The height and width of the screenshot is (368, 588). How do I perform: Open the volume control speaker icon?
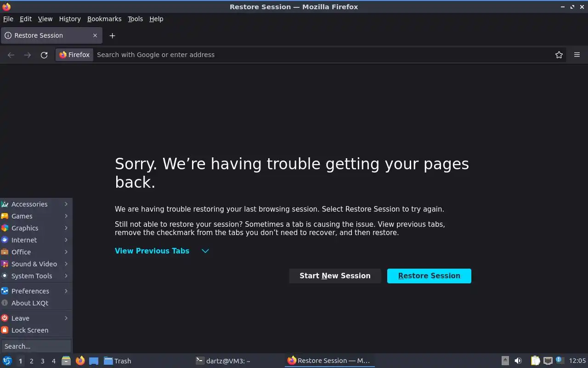click(518, 361)
